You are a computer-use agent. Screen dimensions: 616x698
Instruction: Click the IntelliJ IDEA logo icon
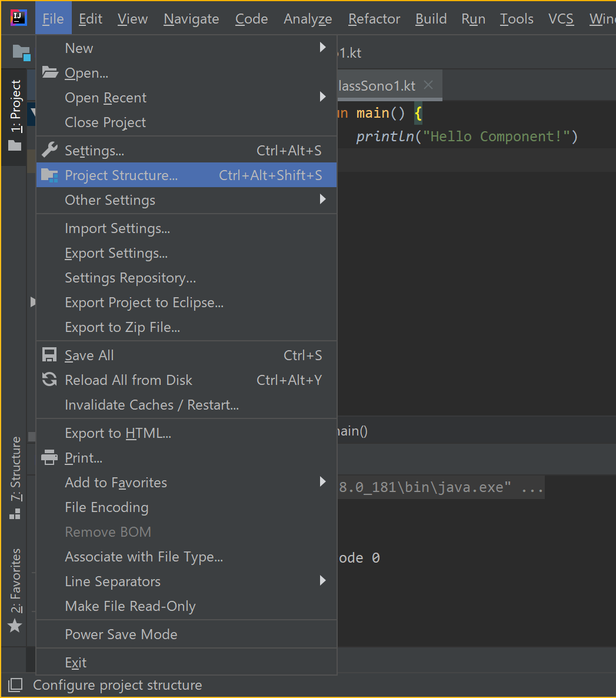18,18
